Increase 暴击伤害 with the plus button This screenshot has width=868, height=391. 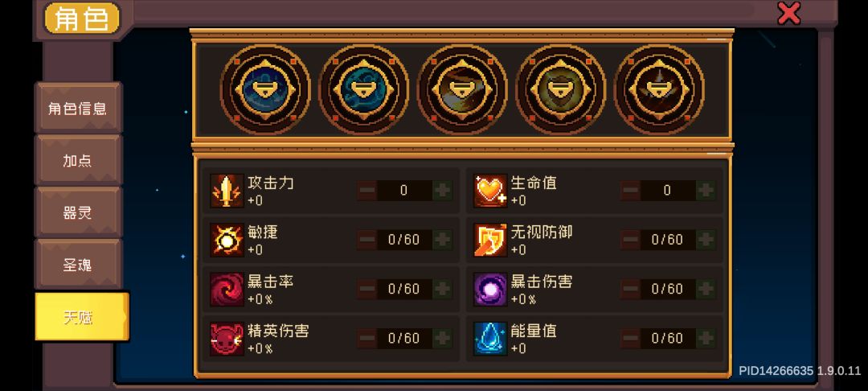(706, 289)
